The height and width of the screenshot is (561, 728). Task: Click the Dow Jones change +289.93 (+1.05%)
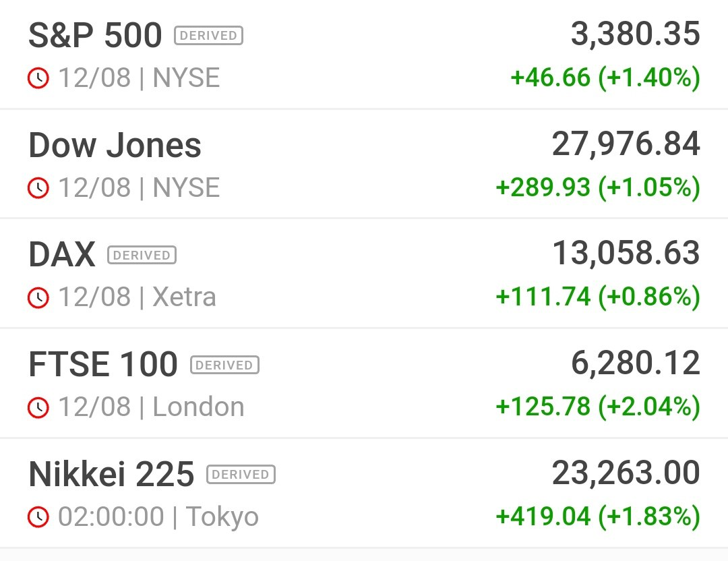pyautogui.click(x=597, y=187)
